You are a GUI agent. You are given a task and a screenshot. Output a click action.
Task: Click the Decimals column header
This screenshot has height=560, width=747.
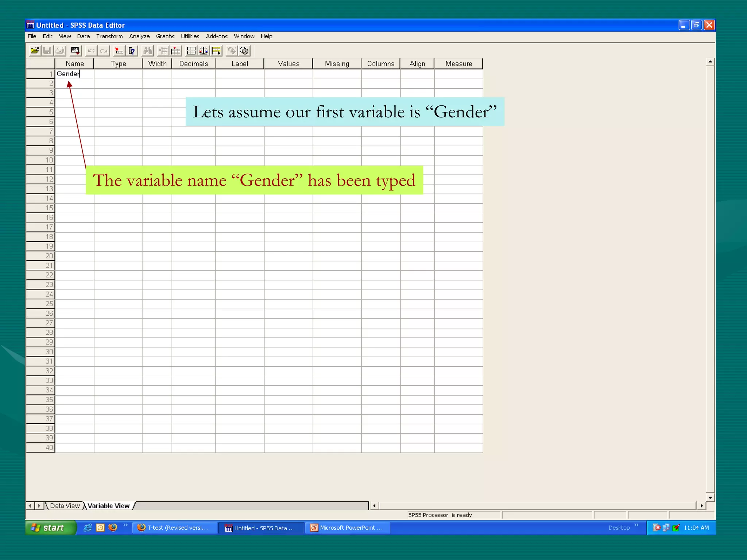pyautogui.click(x=194, y=63)
